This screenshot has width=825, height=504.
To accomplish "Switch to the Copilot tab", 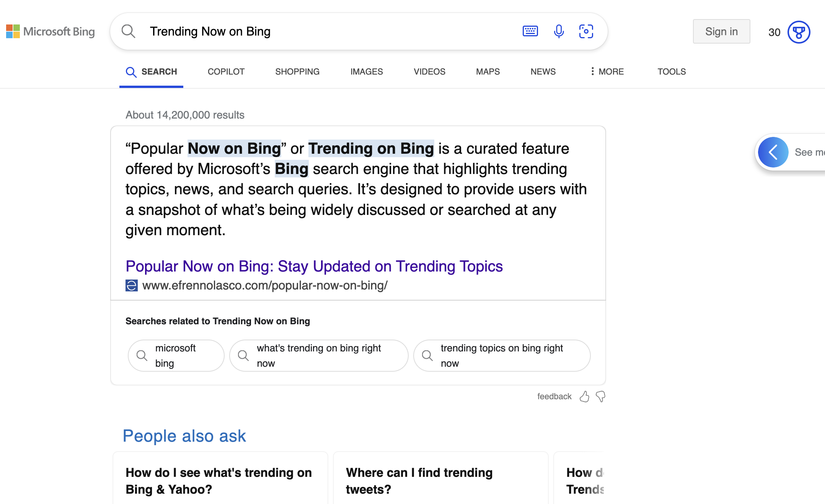I will click(x=226, y=72).
